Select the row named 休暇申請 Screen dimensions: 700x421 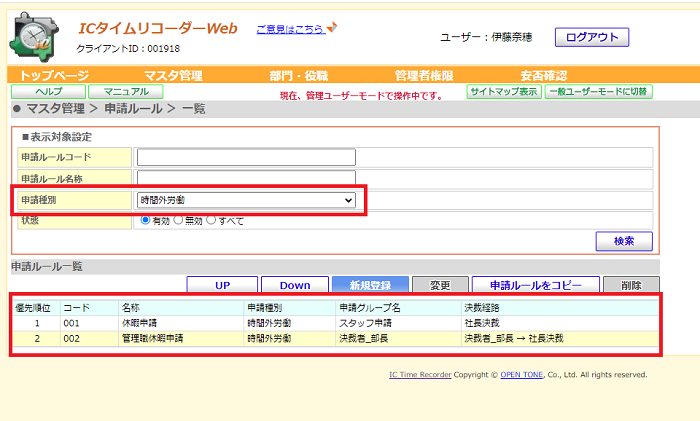coord(335,323)
